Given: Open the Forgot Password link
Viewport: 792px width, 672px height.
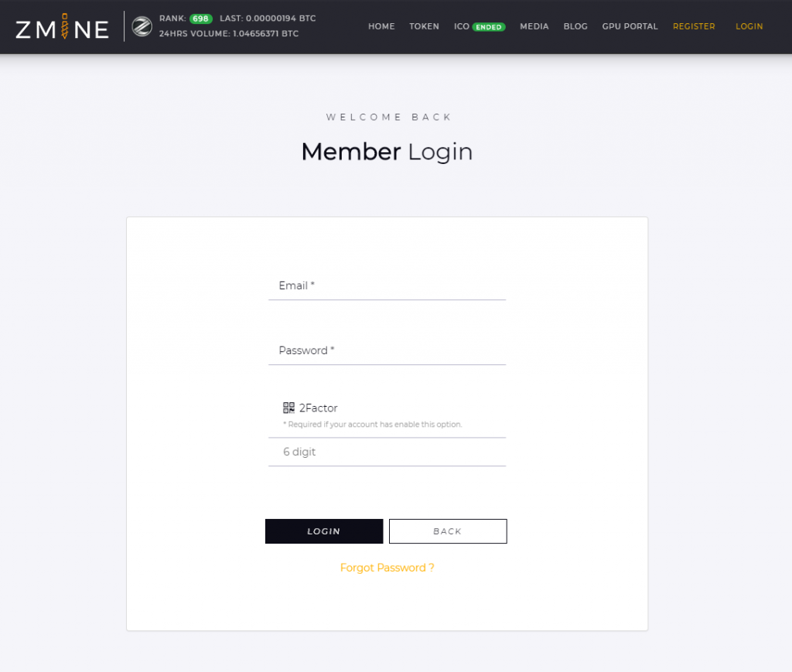Looking at the screenshot, I should point(387,568).
